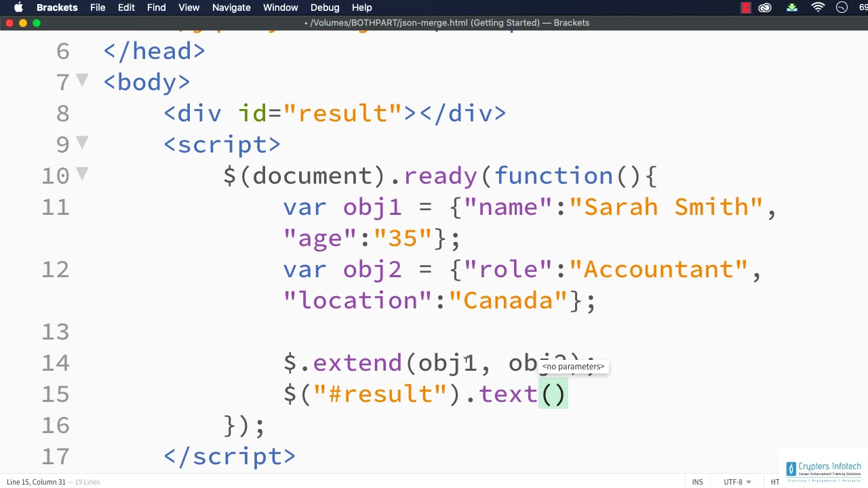The image size is (868, 488).
Task: Click line number 17 in the gutter
Action: tap(56, 456)
